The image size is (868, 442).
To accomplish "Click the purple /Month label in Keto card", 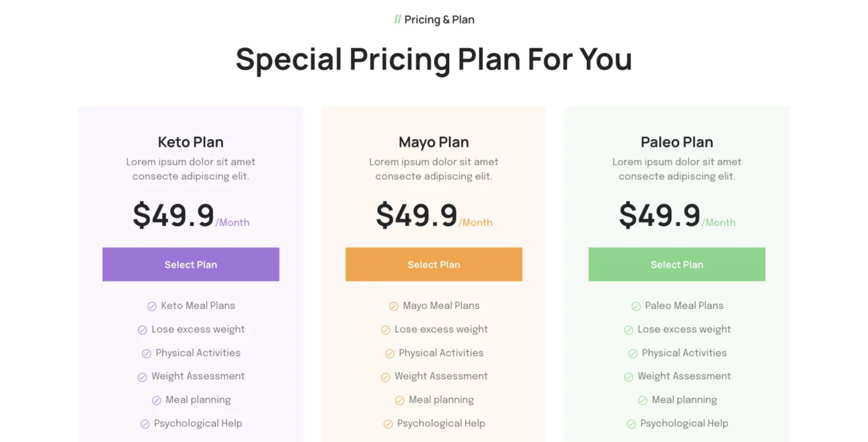I will click(x=232, y=223).
